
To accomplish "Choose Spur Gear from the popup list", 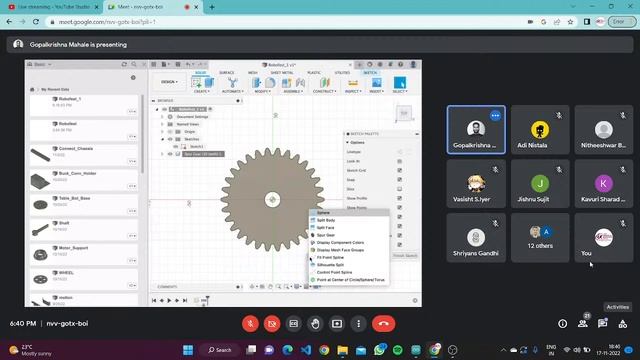I will [x=349, y=235].
